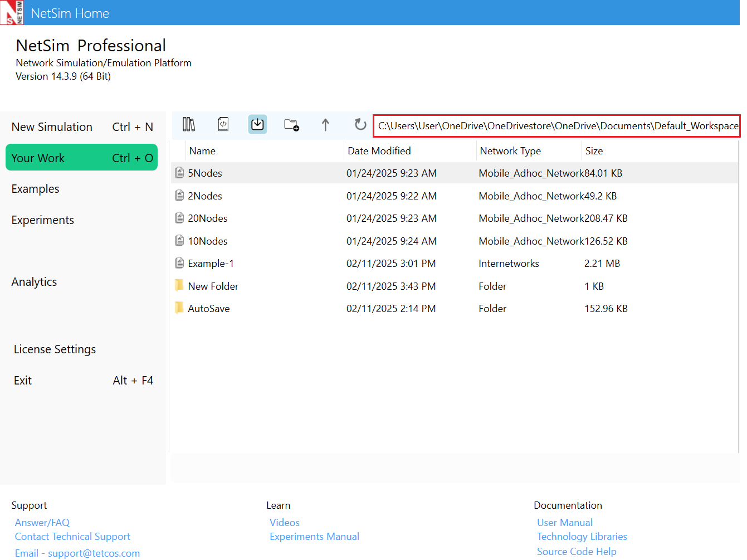The height and width of the screenshot is (560, 747).
Task: Click folder icon beside New Folder
Action: tap(179, 286)
